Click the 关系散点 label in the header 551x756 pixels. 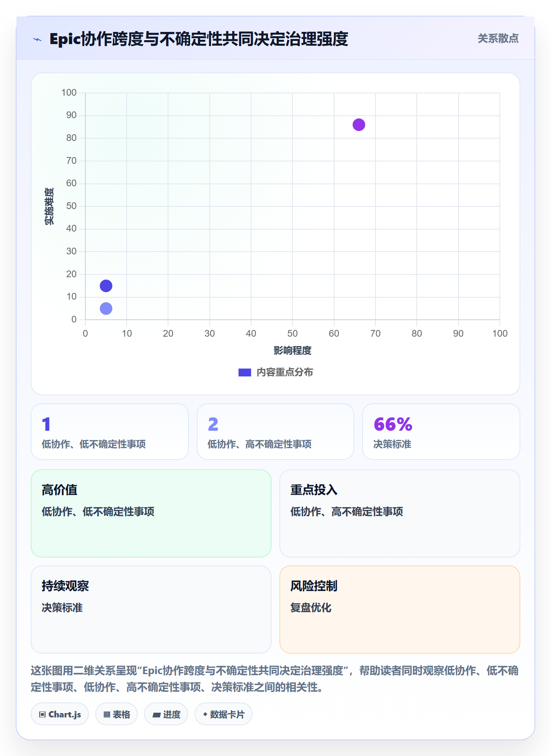tap(498, 39)
